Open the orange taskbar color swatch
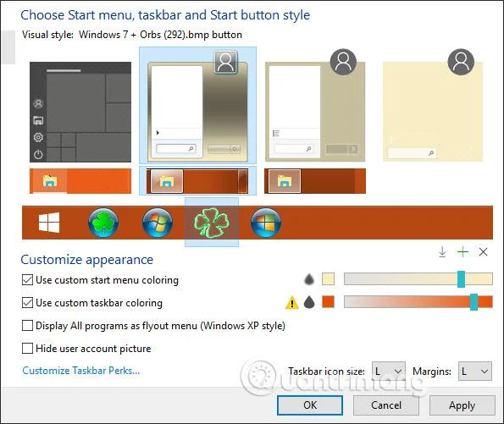Screen dimensions: 504x424 [328, 302]
